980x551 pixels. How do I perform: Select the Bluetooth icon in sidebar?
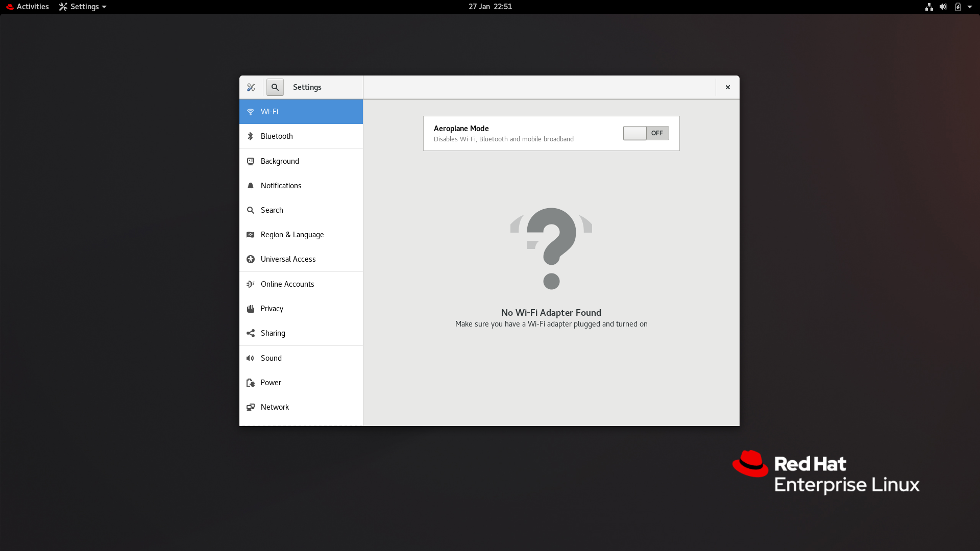(250, 136)
